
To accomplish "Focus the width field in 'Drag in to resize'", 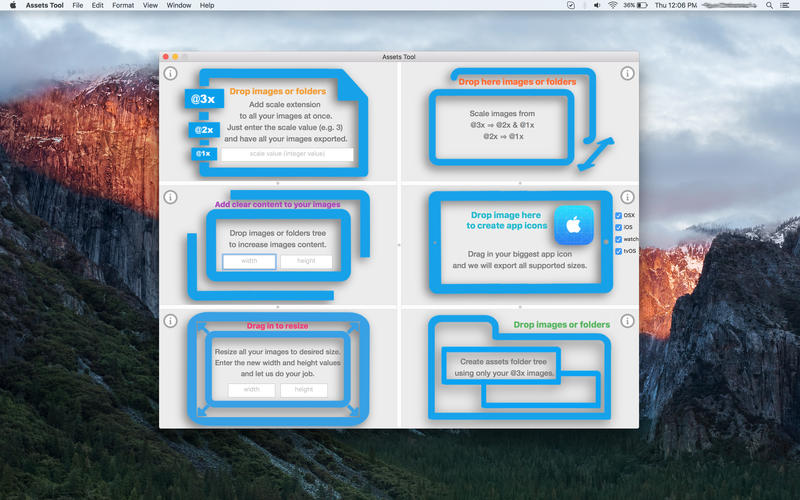I will point(252,390).
